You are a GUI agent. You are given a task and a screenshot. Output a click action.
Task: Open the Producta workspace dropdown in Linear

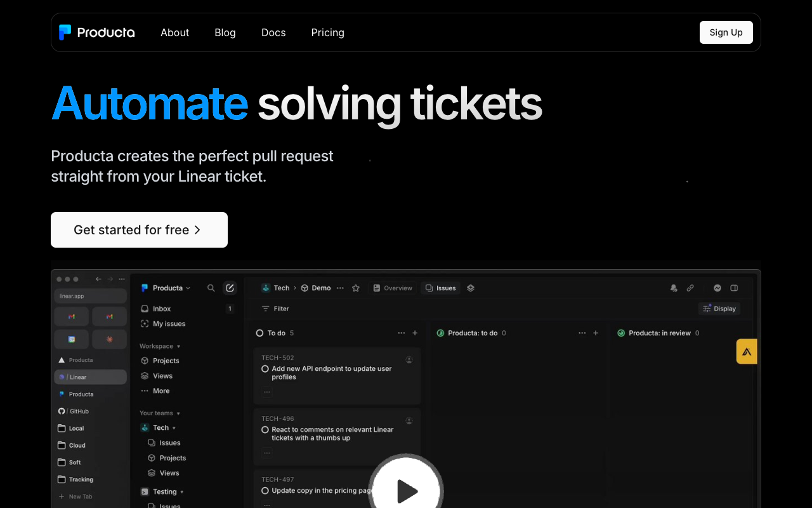pos(166,288)
